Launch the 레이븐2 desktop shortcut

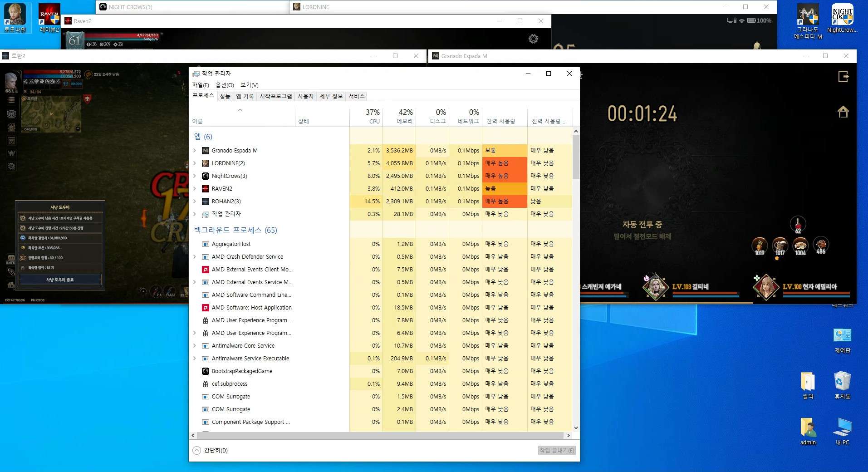click(x=49, y=18)
